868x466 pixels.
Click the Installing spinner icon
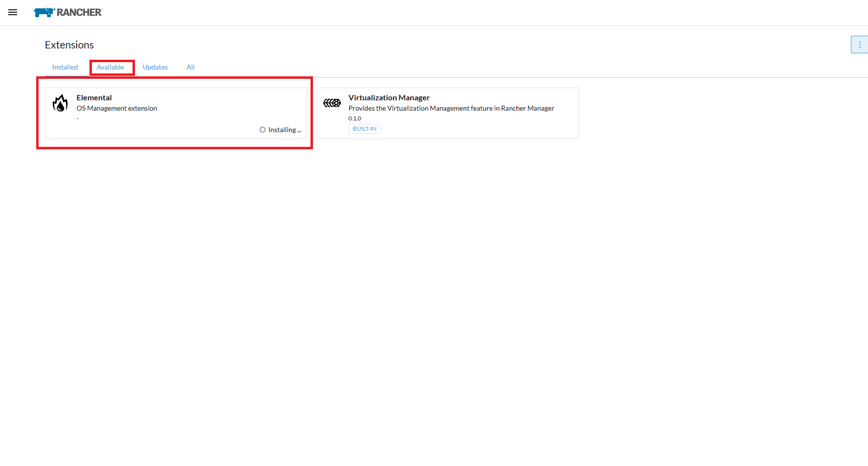tap(263, 130)
